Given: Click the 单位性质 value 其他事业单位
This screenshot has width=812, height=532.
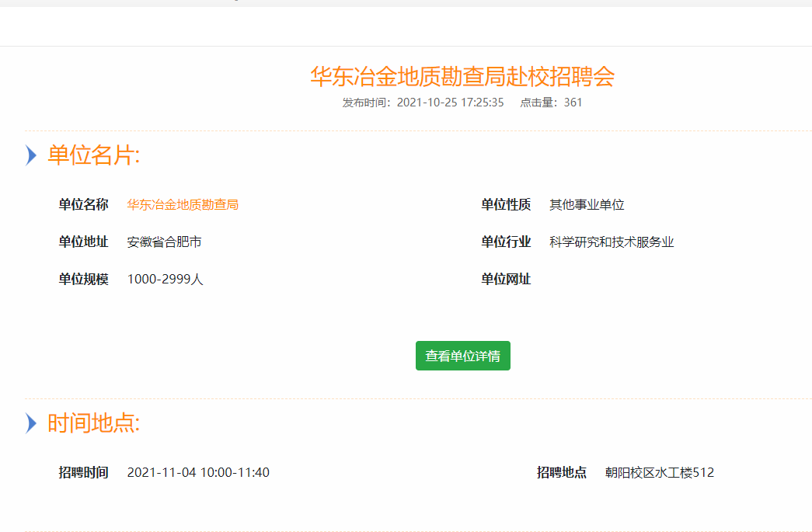Looking at the screenshot, I should (x=587, y=205).
